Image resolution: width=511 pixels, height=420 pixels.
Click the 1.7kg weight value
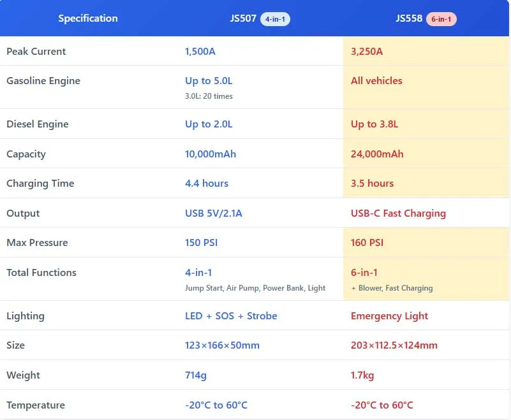[x=362, y=375]
